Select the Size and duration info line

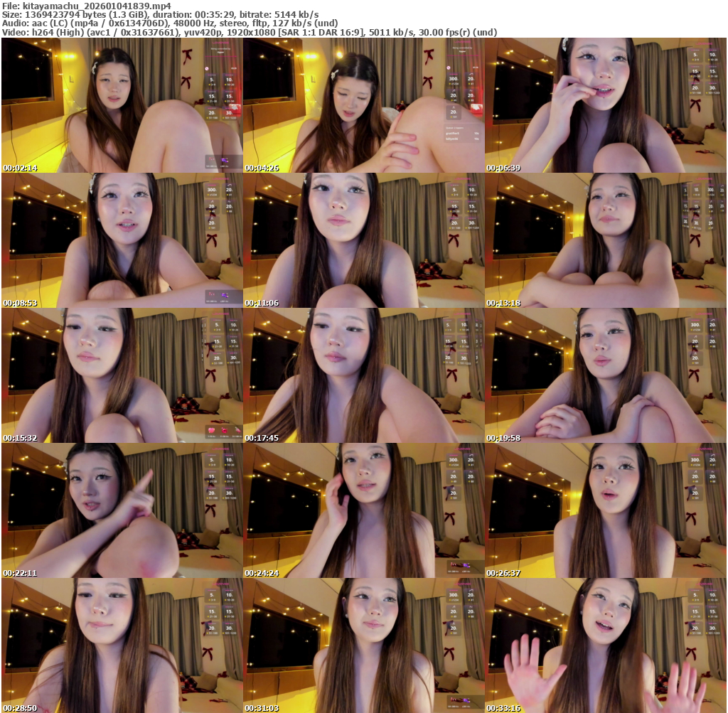(161, 14)
